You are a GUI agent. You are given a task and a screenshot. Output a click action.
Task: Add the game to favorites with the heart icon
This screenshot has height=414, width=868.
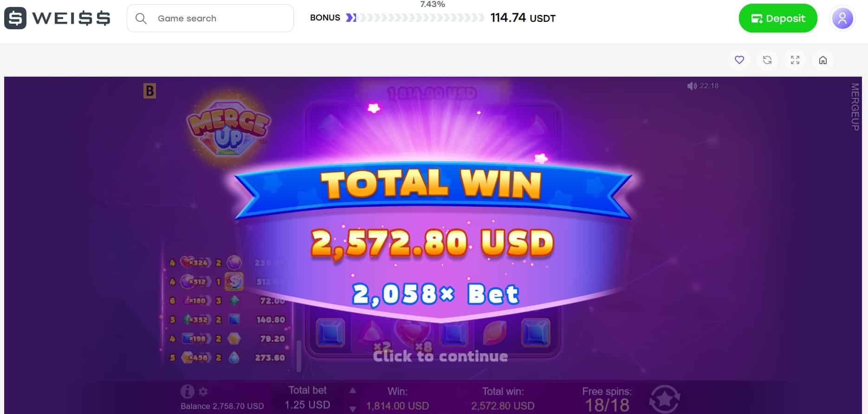(x=739, y=60)
